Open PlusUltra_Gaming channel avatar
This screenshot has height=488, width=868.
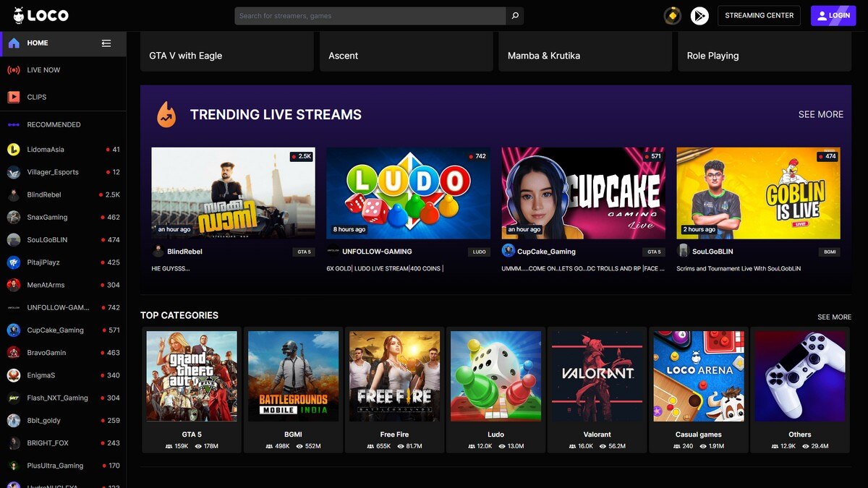14,466
